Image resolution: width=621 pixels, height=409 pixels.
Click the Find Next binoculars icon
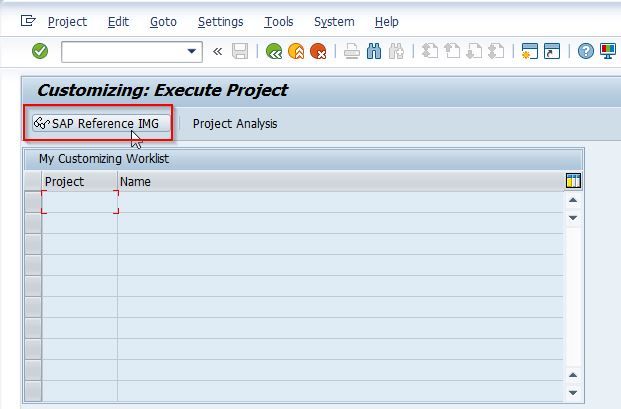point(396,51)
